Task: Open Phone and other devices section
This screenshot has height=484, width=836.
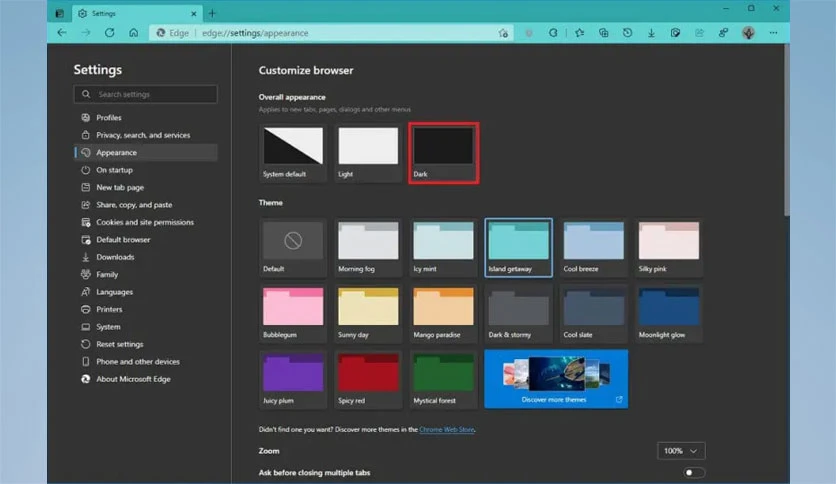Action: (146, 361)
